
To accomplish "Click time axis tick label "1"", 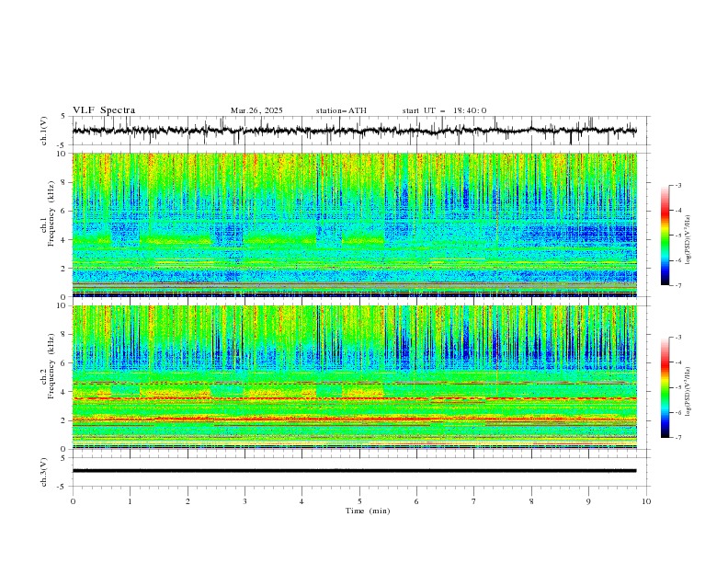I will tap(130, 501).
